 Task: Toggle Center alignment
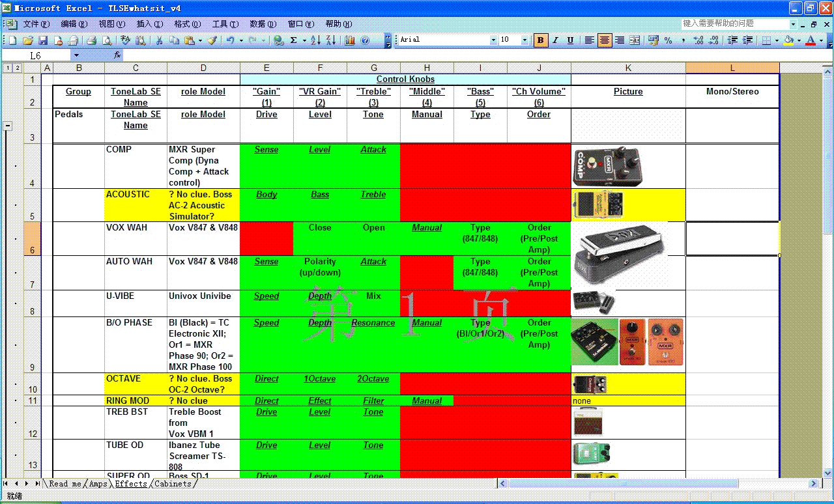605,40
